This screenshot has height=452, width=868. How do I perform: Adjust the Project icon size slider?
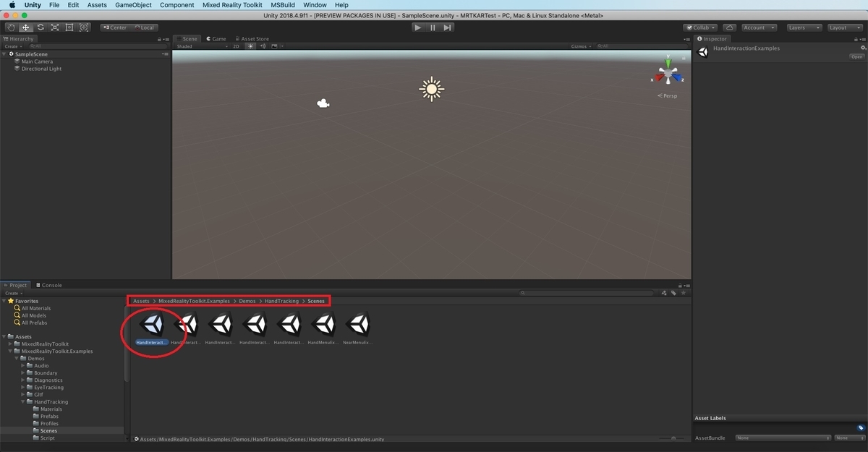(672, 438)
